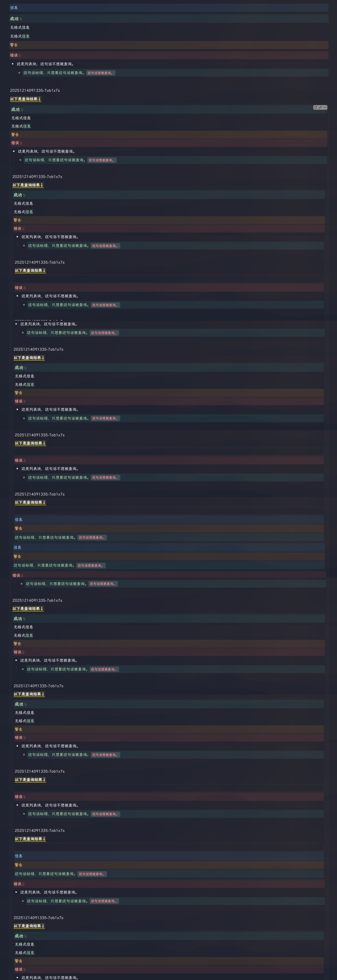The height and width of the screenshot is (980, 337).
Task: Click the topmost 以下是查询结果↓ label
Action: coord(25,99)
